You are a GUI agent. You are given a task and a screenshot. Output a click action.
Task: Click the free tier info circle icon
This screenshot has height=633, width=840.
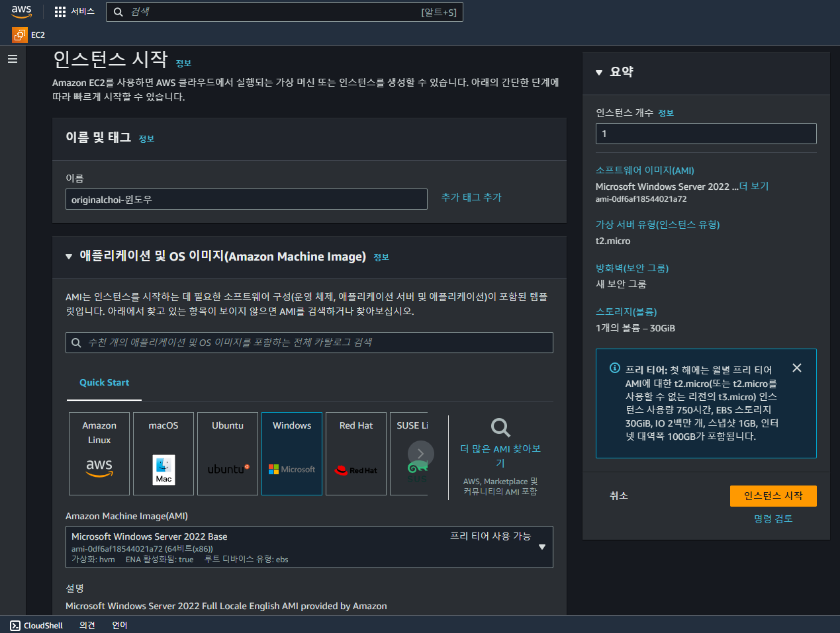[615, 368]
